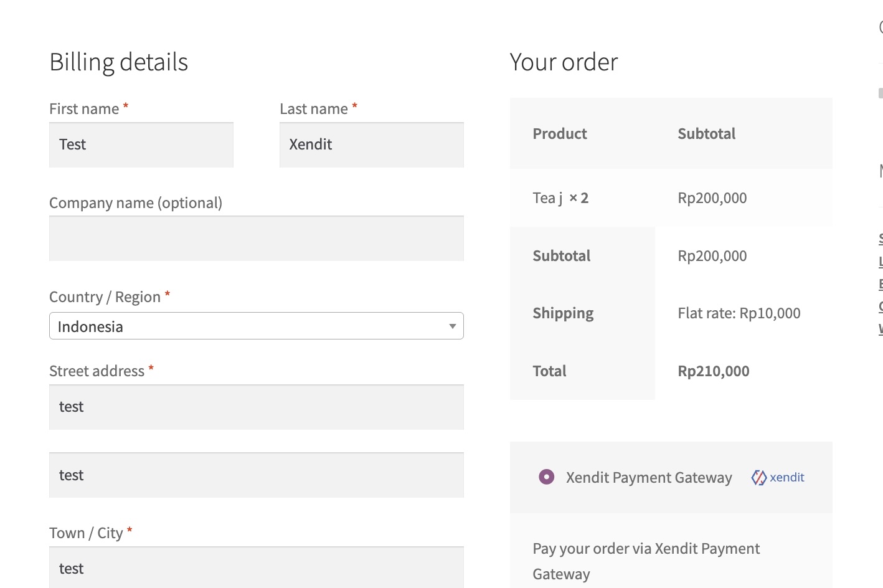The image size is (883, 588).
Task: Click the Subtotal column header
Action: click(x=707, y=133)
